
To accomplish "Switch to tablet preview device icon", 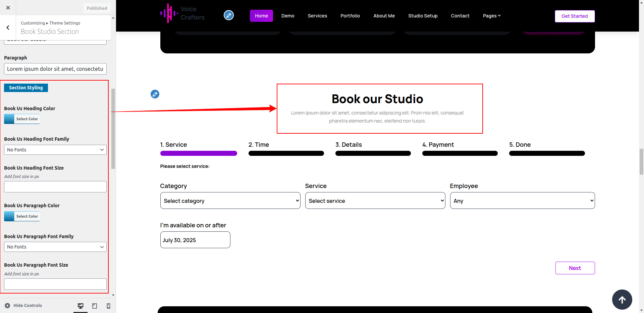I will (x=95, y=306).
